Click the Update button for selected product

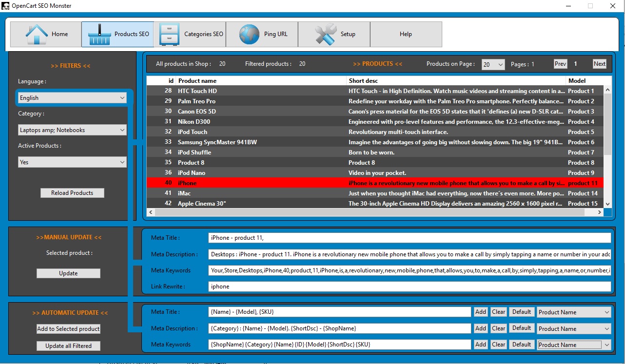point(68,273)
